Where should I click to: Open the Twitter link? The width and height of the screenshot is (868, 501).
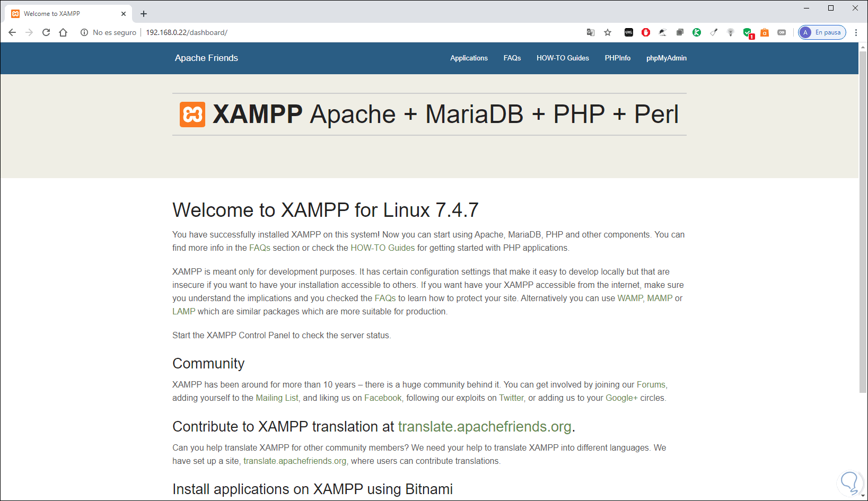511,398
